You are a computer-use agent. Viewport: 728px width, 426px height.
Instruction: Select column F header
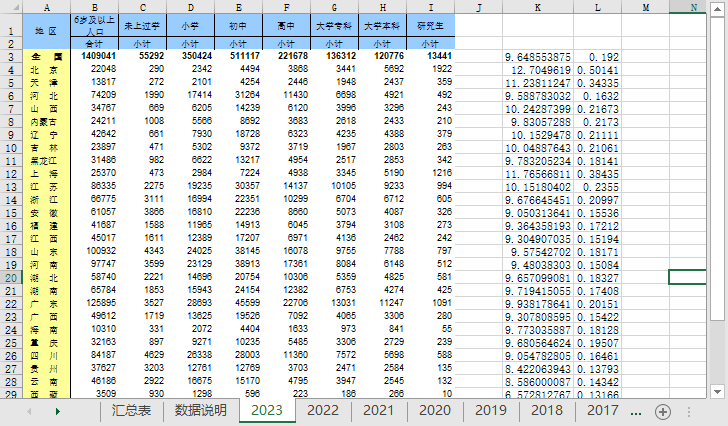click(286, 7)
